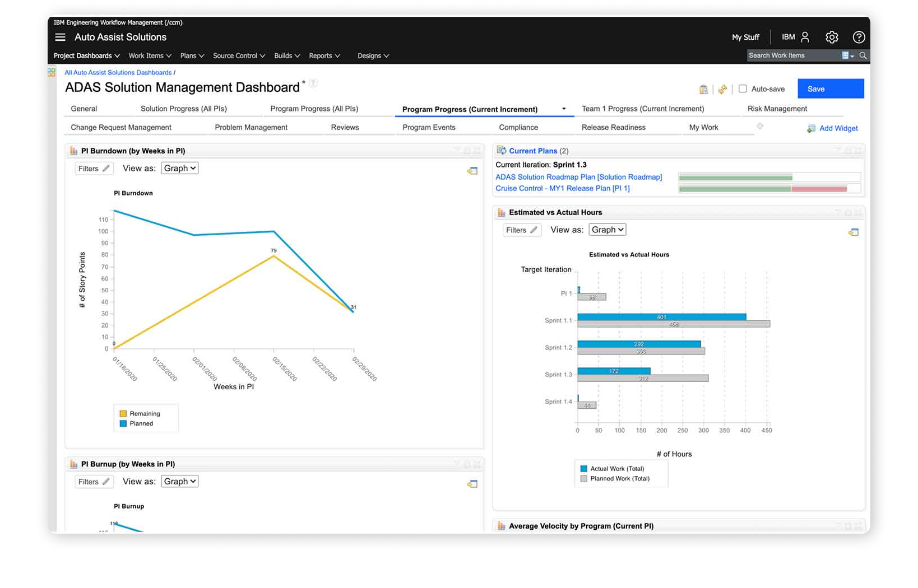
Task: Click the Remaining legend color swatch
Action: pyautogui.click(x=123, y=414)
